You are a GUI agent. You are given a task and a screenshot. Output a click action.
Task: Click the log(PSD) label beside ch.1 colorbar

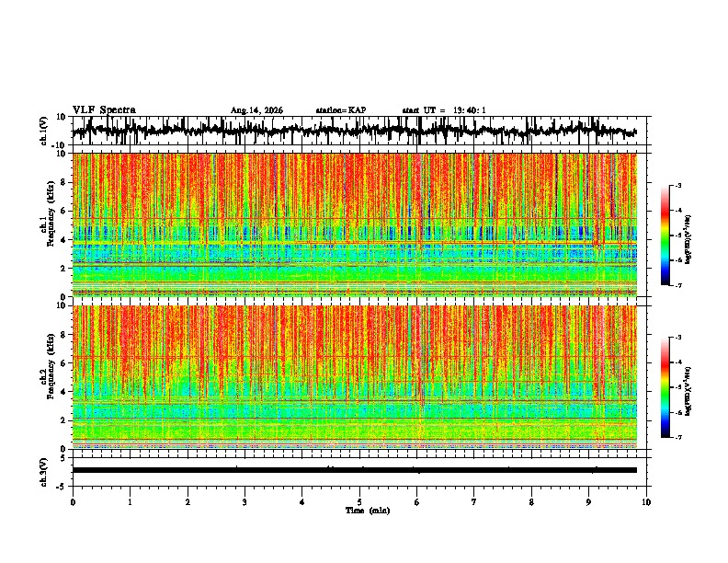688,240
